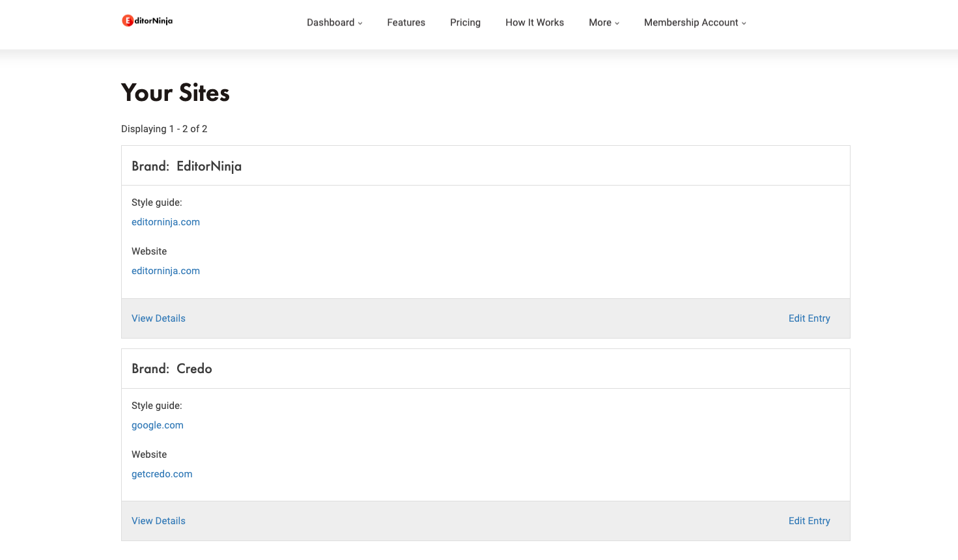Click 'Displaying 1 - 2 of 2' text
The width and height of the screenshot is (958, 560).
(x=164, y=129)
